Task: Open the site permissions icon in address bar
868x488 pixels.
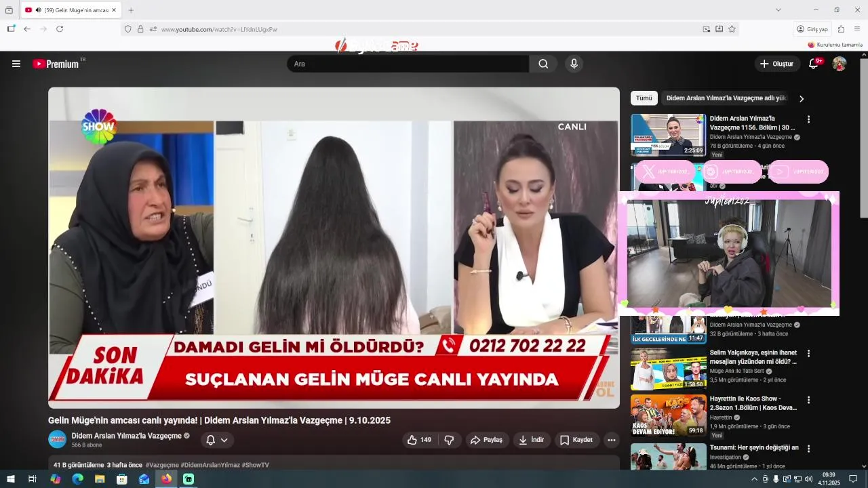Action: pyautogui.click(x=153, y=29)
